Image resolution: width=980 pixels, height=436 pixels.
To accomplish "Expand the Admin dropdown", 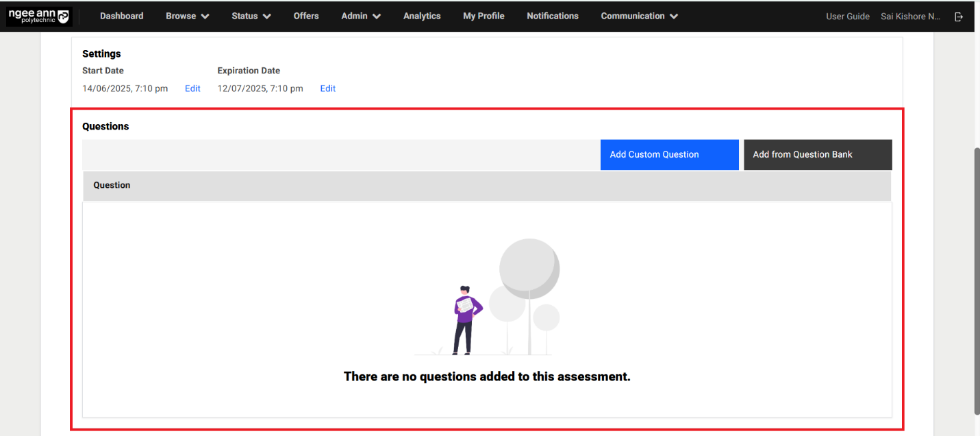I will (x=360, y=16).
